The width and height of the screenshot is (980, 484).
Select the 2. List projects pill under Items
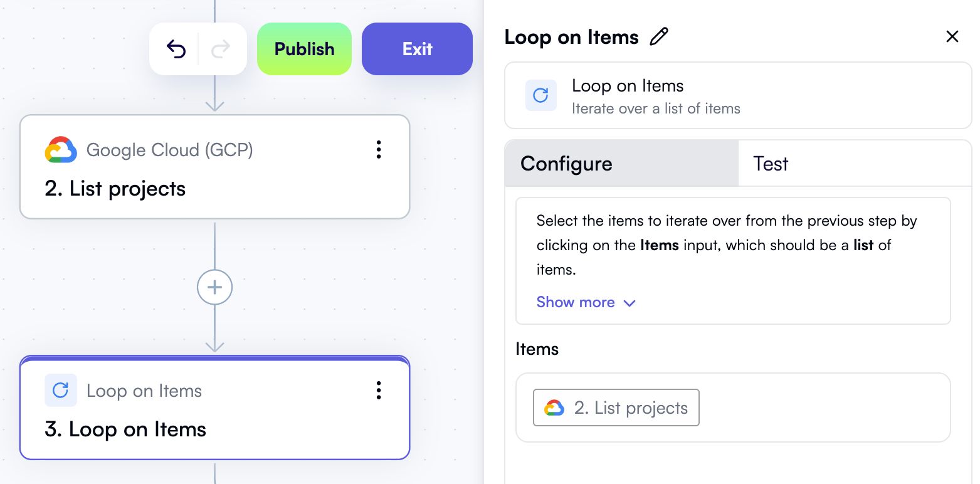[615, 408]
